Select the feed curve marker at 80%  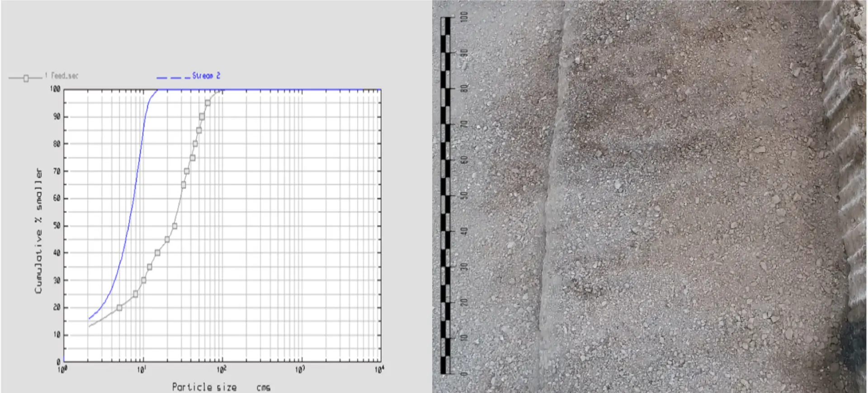coord(195,144)
